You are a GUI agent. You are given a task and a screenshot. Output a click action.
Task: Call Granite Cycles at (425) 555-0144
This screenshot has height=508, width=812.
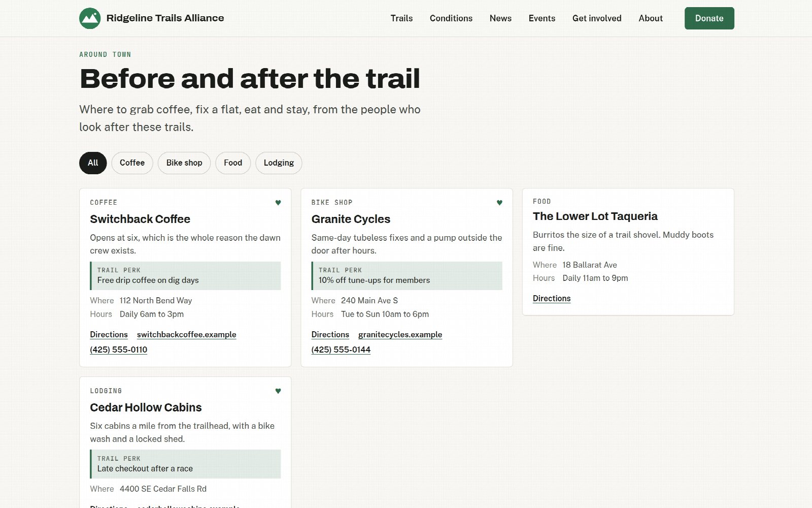pos(341,350)
